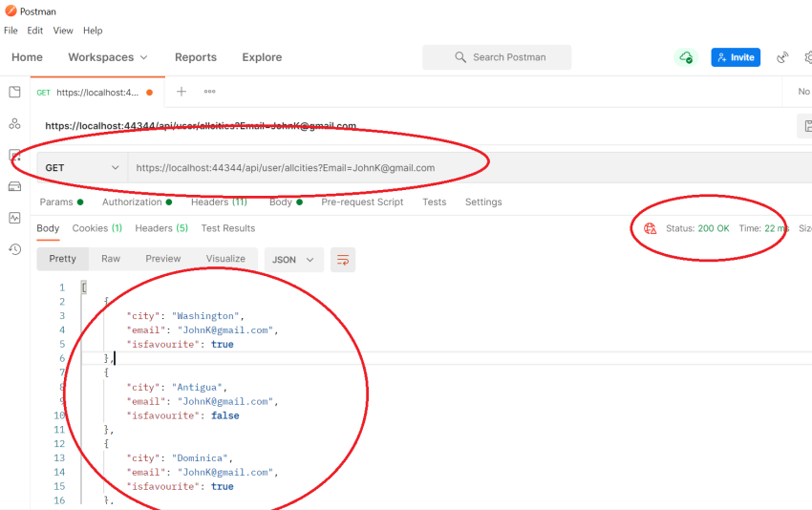Screen dimensions: 812x510
Task: Click the Time 22 ms text
Action: point(764,228)
